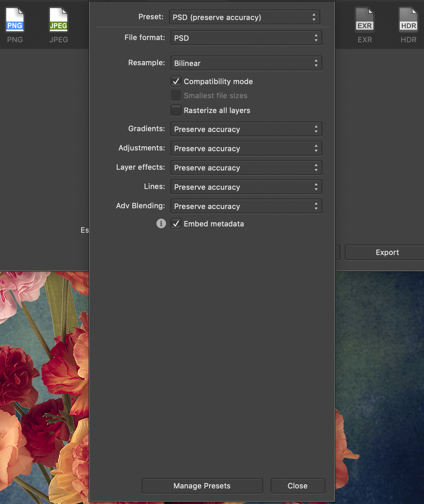Enable the Rasterize all layers checkbox
Screen dimensions: 424x504
[176, 110]
